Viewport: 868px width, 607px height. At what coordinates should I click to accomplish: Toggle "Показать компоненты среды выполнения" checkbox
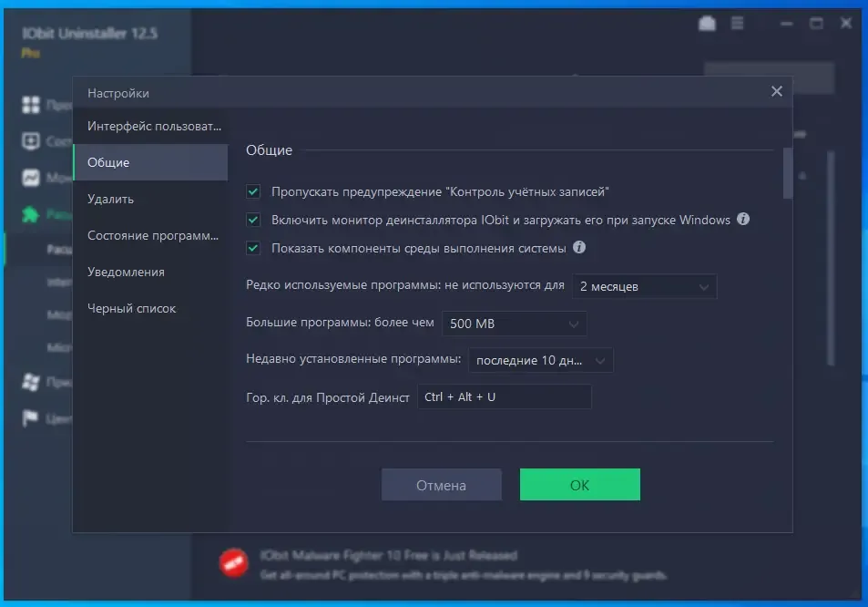pyautogui.click(x=253, y=248)
